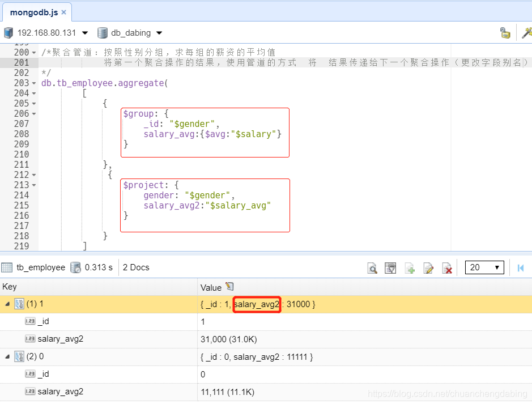Click the lock icon in toolbar
The height and width of the screenshot is (404, 532).
point(505,33)
